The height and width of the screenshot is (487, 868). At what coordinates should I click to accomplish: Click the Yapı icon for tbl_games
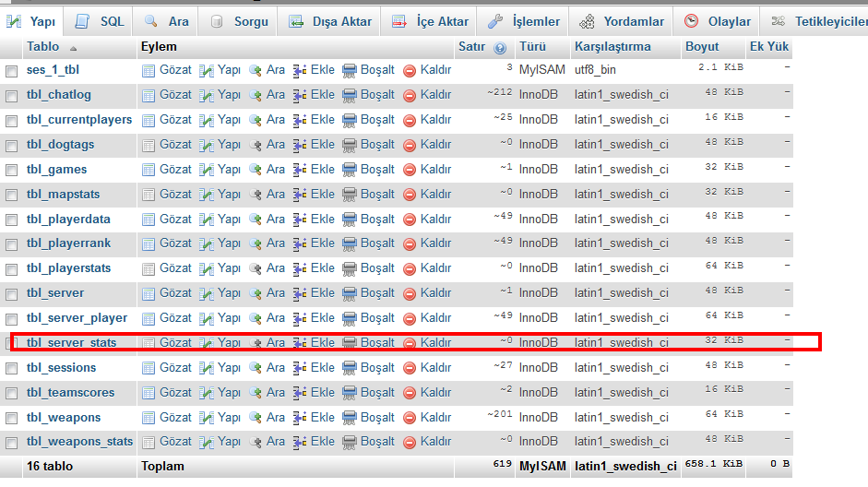tap(207, 169)
